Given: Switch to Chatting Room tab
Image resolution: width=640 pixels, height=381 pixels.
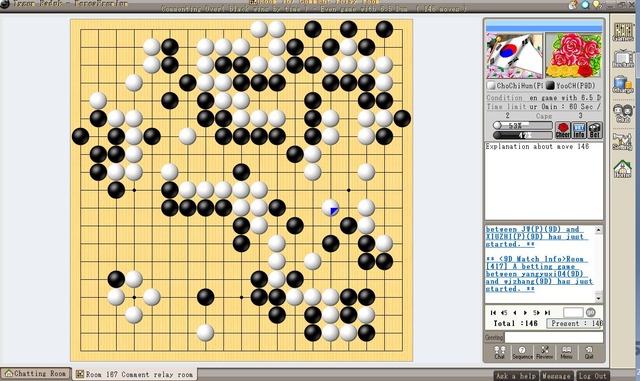Looking at the screenshot, I should point(36,374).
